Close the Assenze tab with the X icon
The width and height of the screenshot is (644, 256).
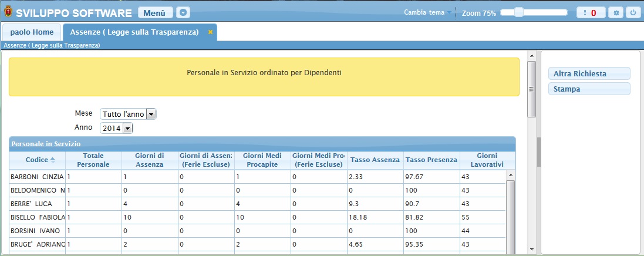210,32
